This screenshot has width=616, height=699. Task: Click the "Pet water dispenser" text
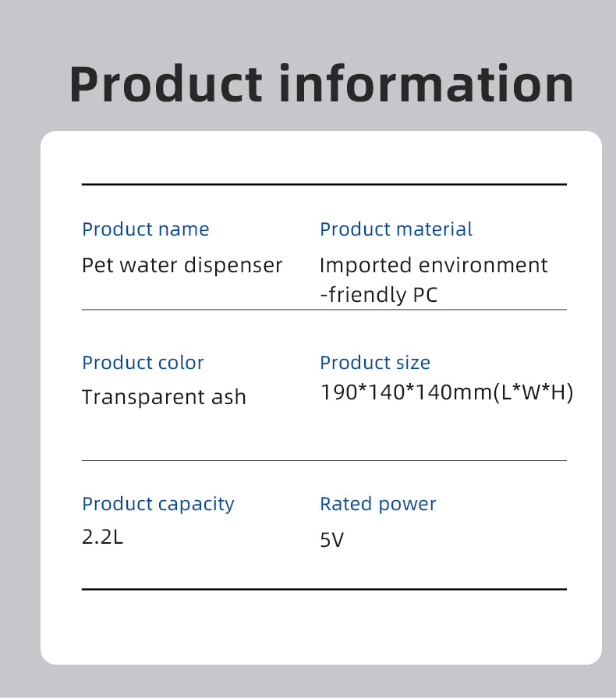182,265
